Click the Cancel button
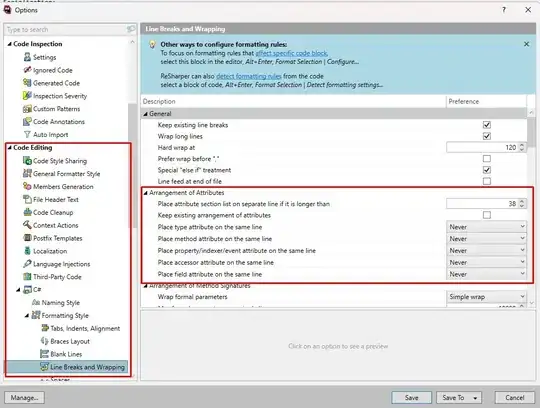This screenshot has height=408, width=540. point(515,398)
